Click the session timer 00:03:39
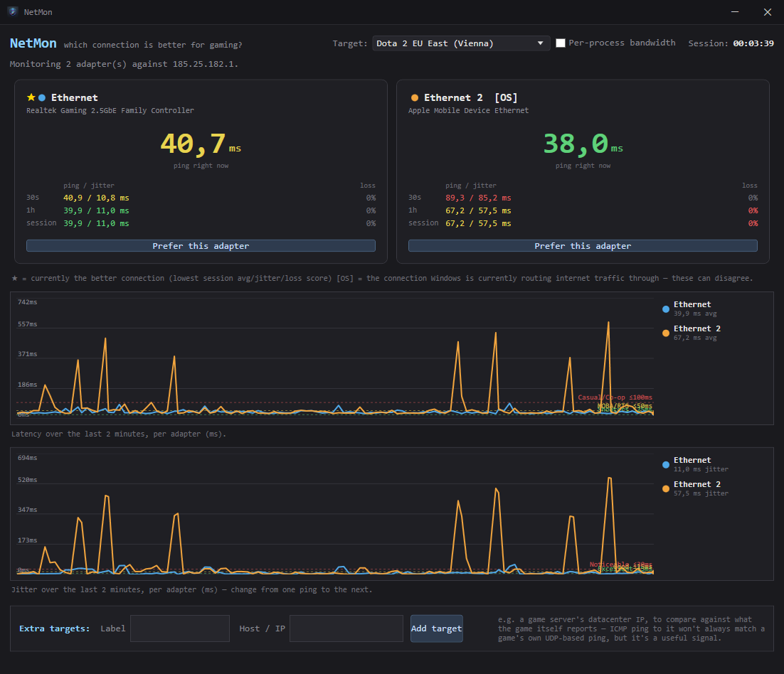This screenshot has height=674, width=784. point(753,43)
